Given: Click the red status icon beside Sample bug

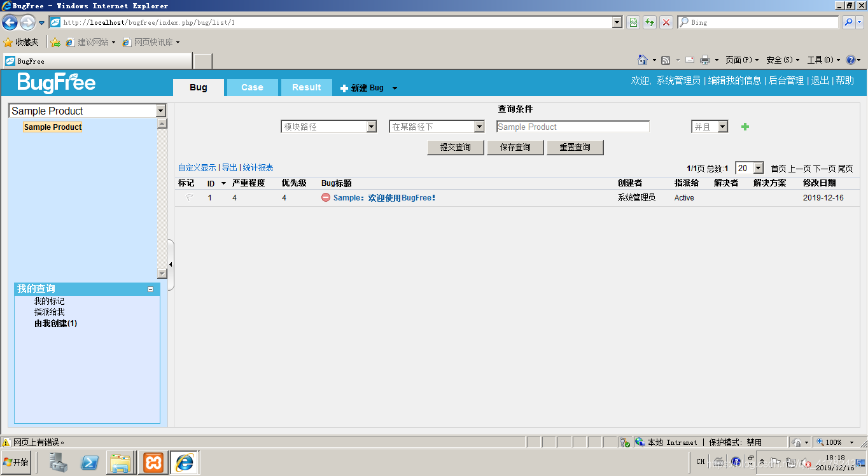Looking at the screenshot, I should click(x=326, y=198).
